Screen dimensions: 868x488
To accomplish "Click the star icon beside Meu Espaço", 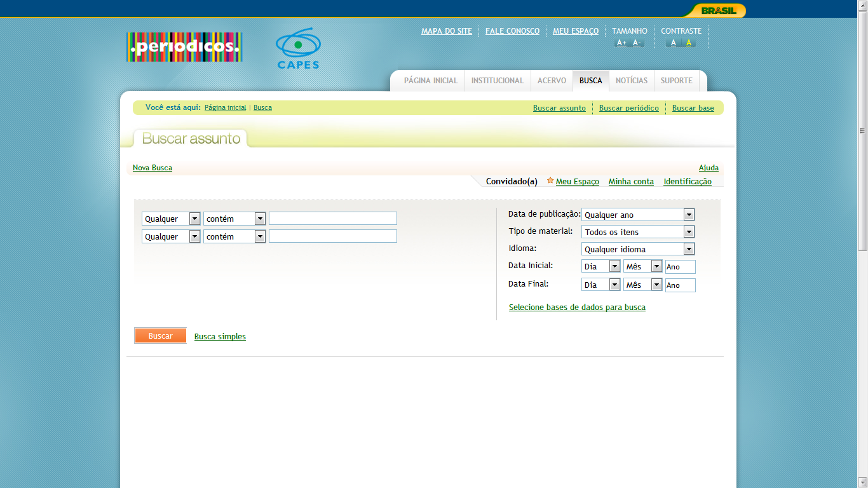I will pyautogui.click(x=550, y=180).
